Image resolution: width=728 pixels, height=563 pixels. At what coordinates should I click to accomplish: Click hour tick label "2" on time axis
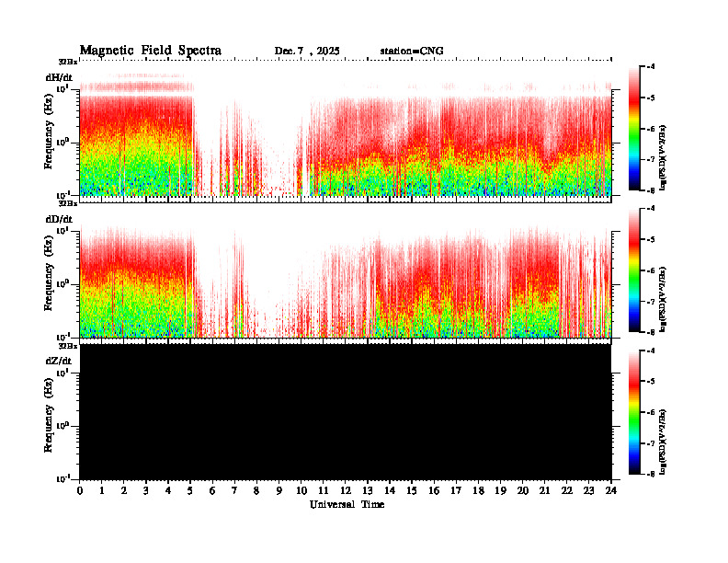pyautogui.click(x=124, y=490)
